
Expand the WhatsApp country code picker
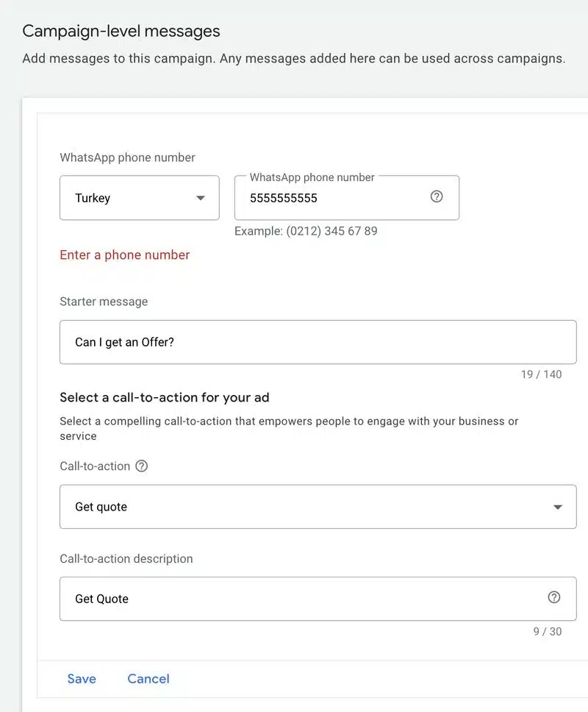point(139,197)
